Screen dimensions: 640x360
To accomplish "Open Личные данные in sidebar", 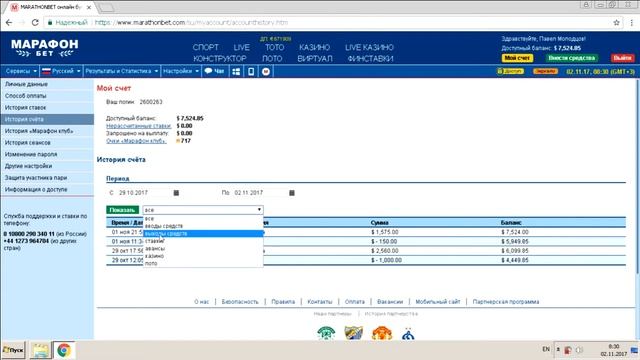I will (x=47, y=84).
